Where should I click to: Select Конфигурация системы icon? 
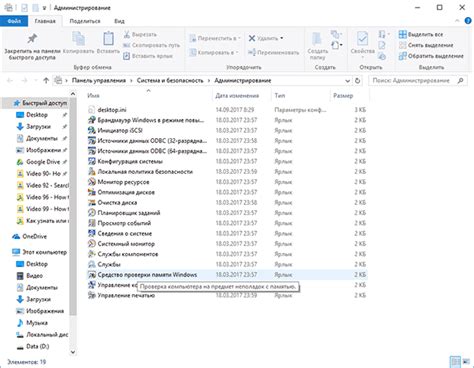click(92, 161)
